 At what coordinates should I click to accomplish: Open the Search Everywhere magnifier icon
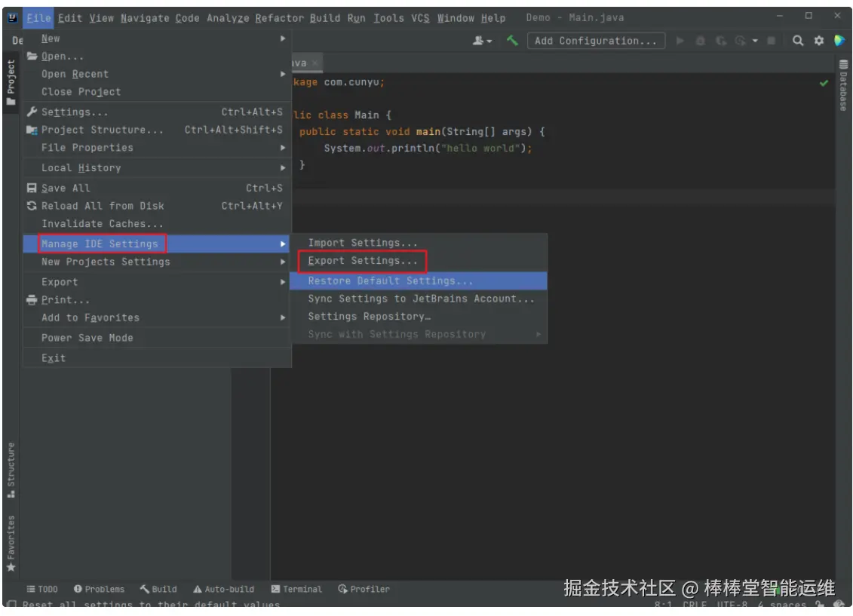tap(797, 41)
